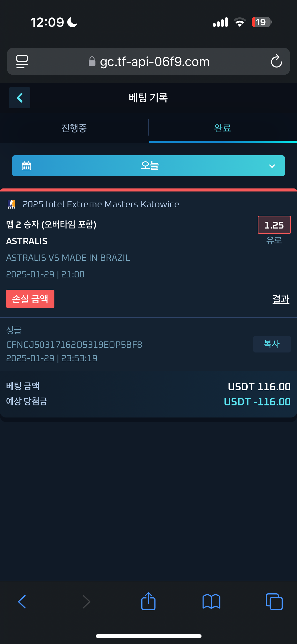Show Safari open tabs icon

[x=274, y=602]
